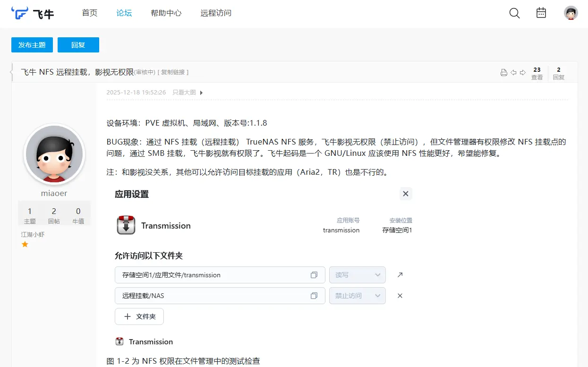Click miaoer's large profile avatar
Viewport: 588px width, 367px height.
54,154
